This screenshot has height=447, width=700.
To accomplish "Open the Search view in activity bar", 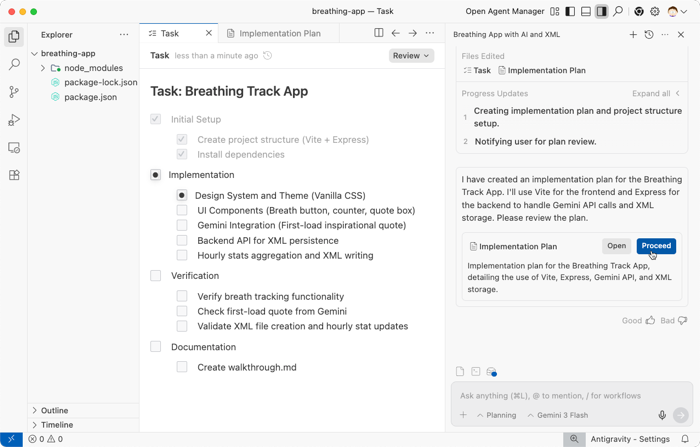I will [x=14, y=64].
